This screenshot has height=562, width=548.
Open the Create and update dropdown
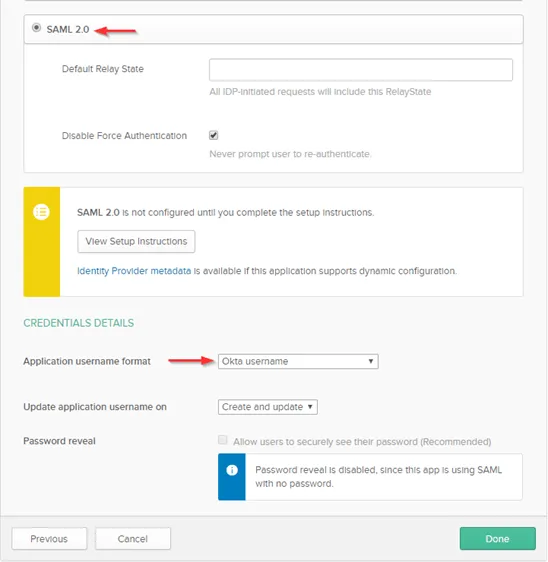pos(267,407)
